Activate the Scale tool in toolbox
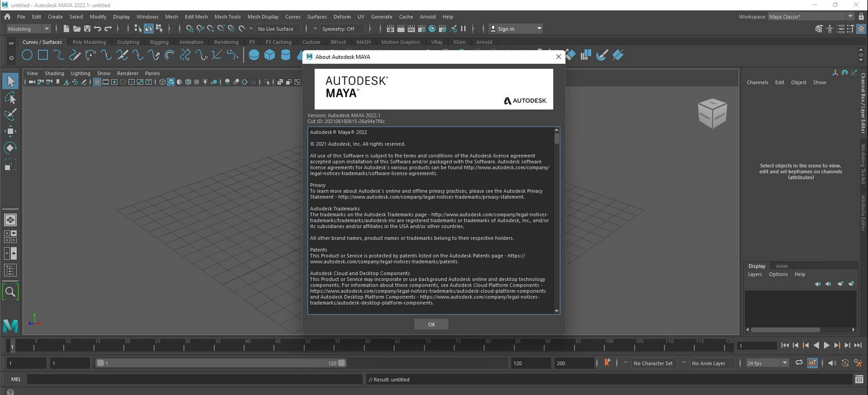868x395 pixels. tap(10, 165)
